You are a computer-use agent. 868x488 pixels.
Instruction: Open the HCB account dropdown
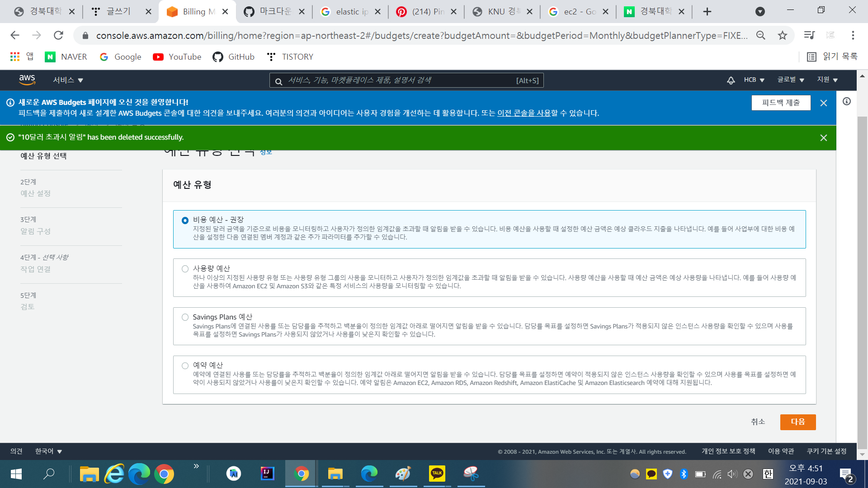click(x=754, y=80)
